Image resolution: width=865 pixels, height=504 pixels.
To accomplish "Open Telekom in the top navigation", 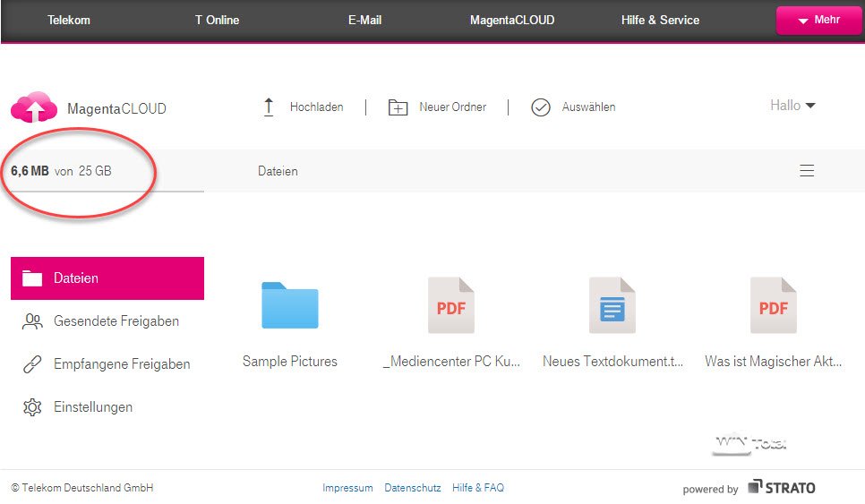I will coord(68,20).
